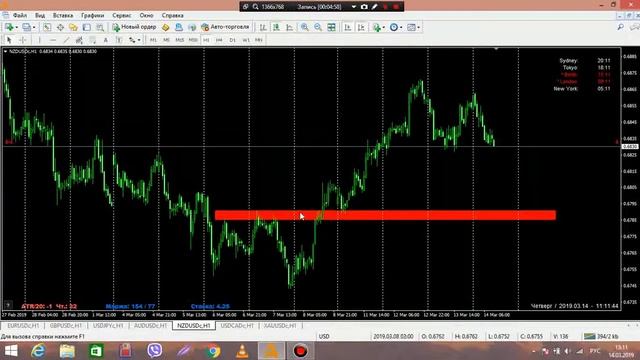Switch to candlestick chart type
This screenshot has height=360, width=640.
[x=276, y=27]
